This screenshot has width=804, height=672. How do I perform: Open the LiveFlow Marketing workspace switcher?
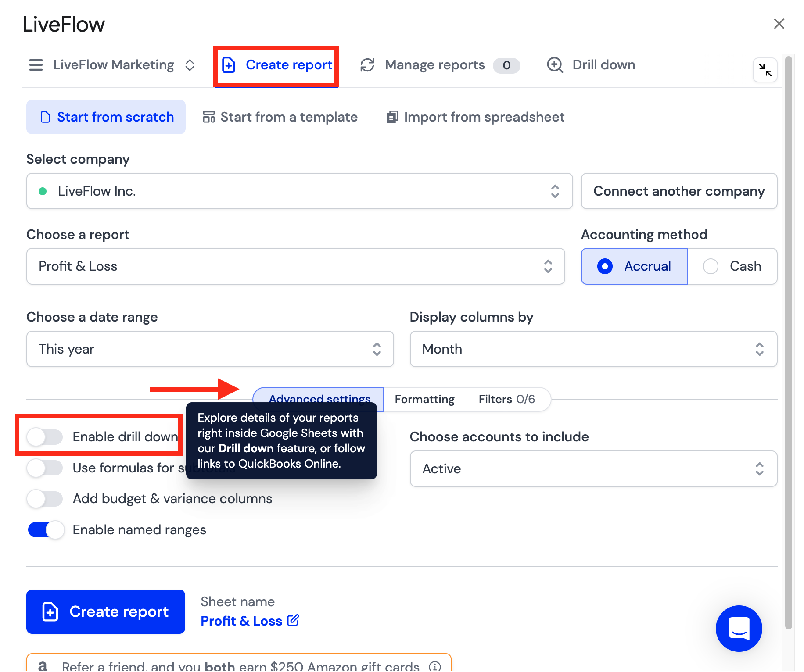(x=124, y=65)
